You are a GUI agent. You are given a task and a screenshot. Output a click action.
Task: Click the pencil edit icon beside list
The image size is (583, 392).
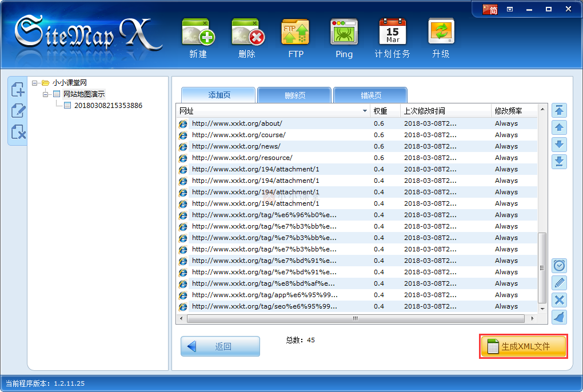point(559,283)
